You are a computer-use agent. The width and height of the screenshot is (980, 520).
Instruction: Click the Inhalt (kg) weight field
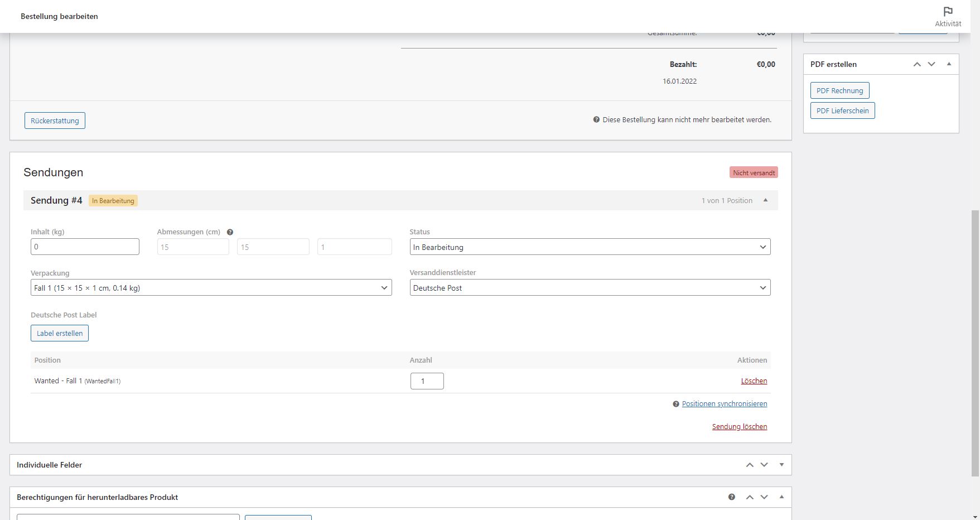85,247
